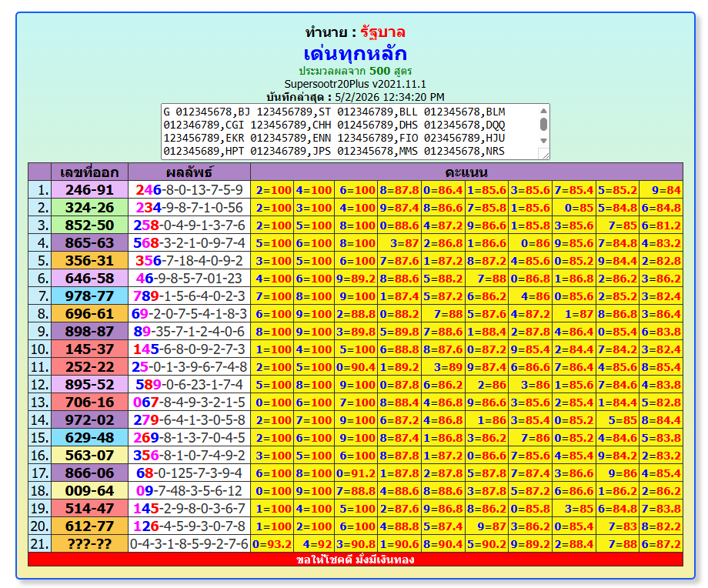Click the scroll-down arrow in the text box
Screen dimensions: 708x588
[x=543, y=140]
